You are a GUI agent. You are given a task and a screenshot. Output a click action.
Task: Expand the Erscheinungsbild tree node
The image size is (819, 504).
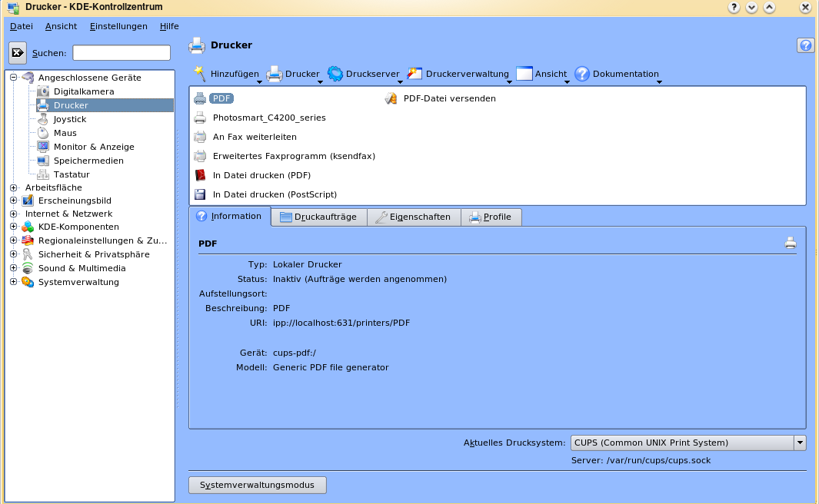13,201
